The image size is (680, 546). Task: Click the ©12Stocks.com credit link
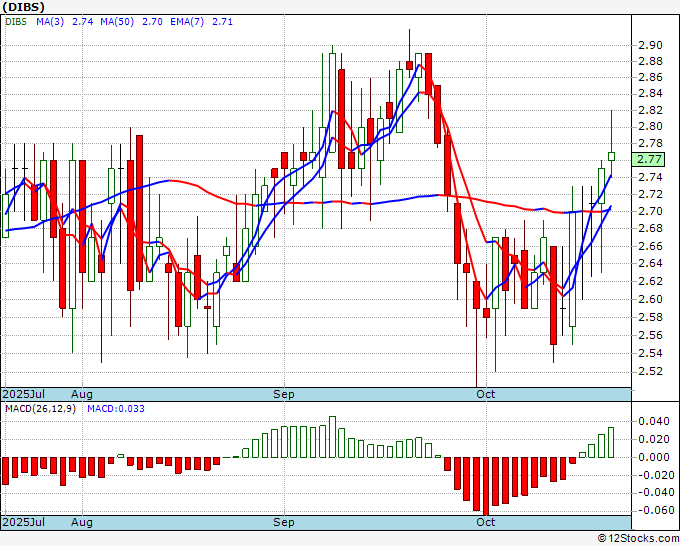click(638, 539)
